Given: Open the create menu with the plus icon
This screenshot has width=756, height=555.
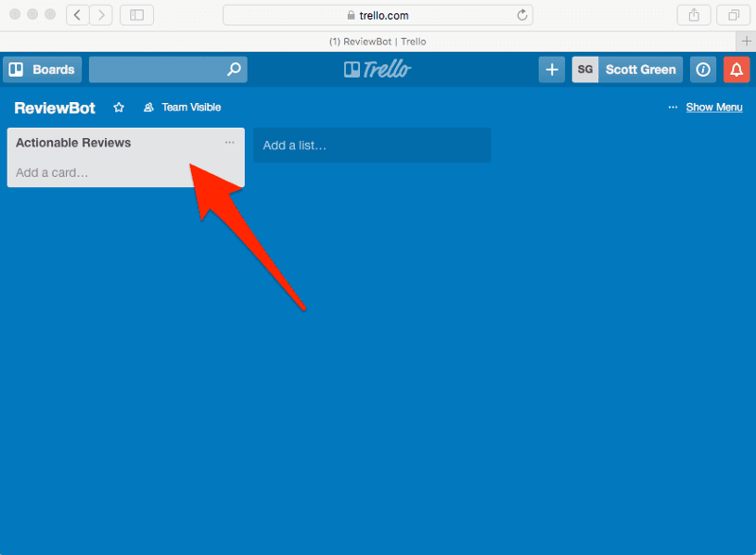Looking at the screenshot, I should click(x=551, y=69).
